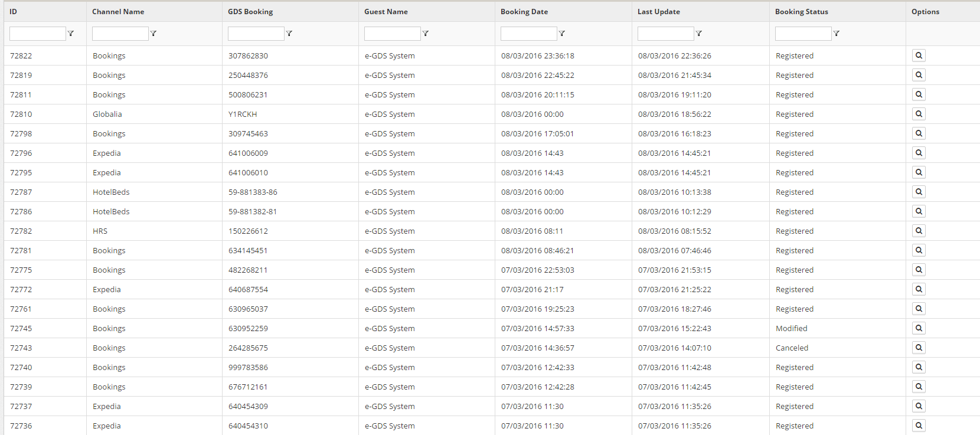Screen dimensions: 980x435
Task: Open the Booking Status filter funnel
Action: tap(837, 34)
